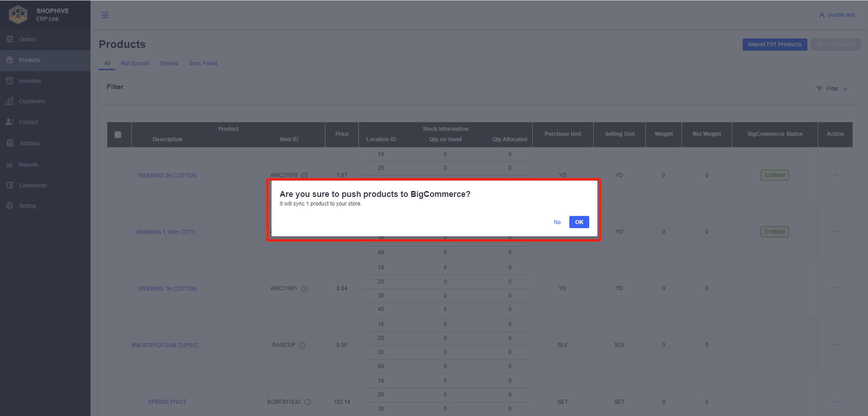The height and width of the screenshot is (416, 868).
Task: Click the Sync Products button
Action: (836, 44)
